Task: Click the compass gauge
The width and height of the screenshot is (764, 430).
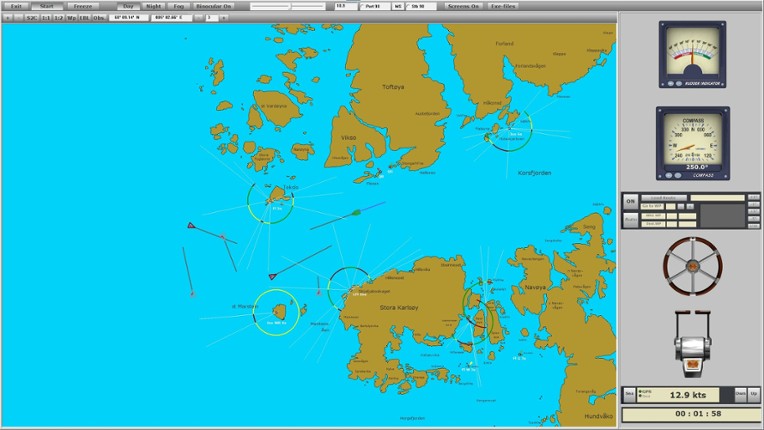Action: [692, 143]
